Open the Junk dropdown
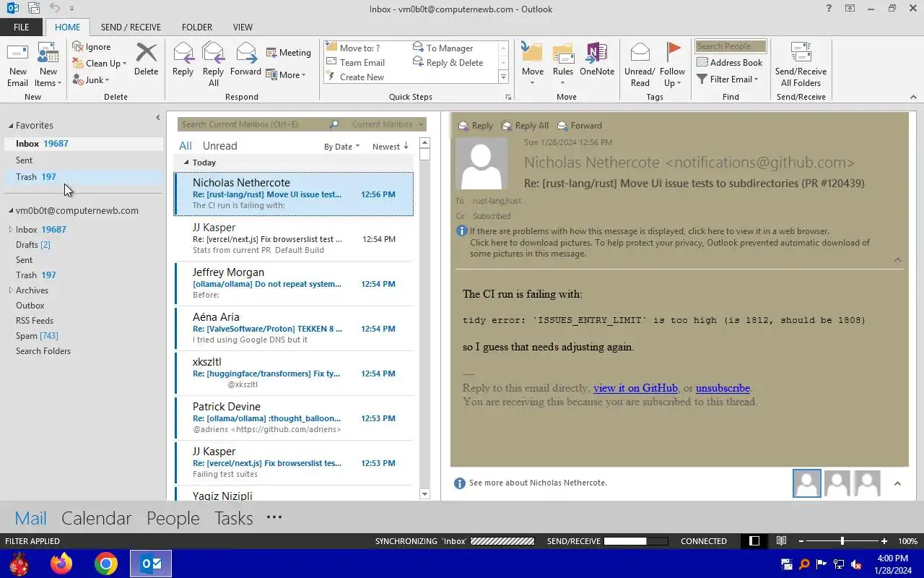Viewport: 924px width, 578px height. tap(91, 80)
